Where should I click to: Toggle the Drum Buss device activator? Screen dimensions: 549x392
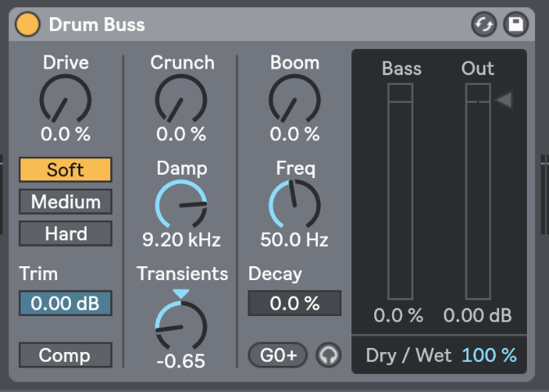28,24
